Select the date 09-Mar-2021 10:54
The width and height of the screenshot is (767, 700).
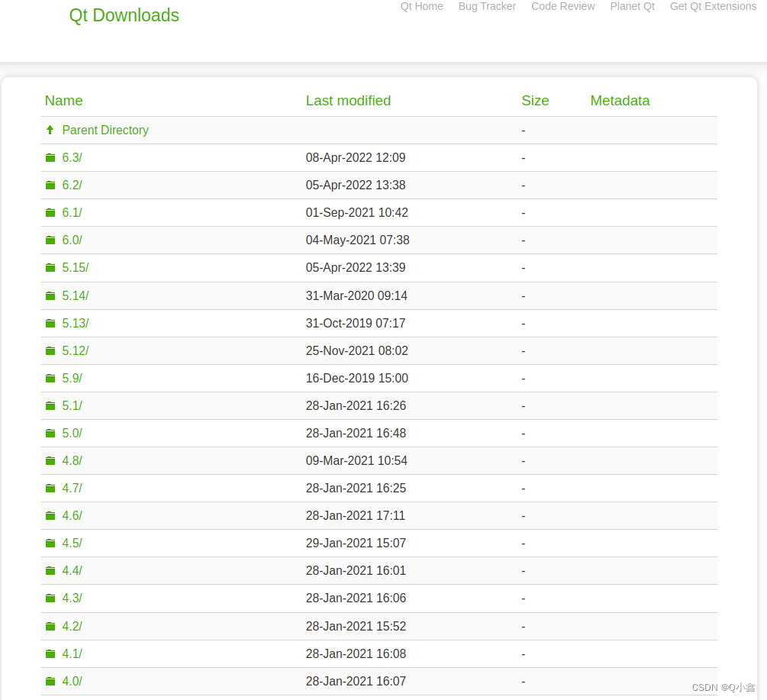tap(356, 461)
